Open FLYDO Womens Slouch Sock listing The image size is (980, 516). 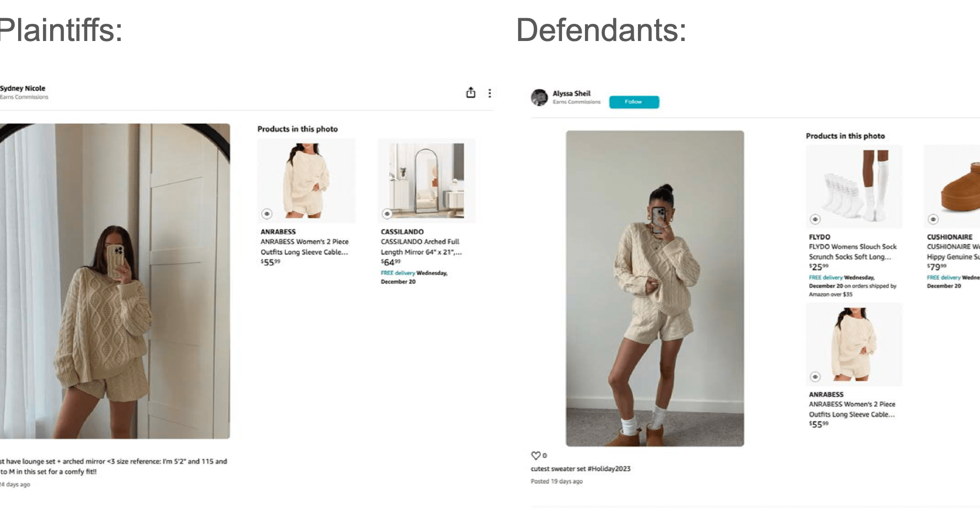tap(853, 252)
